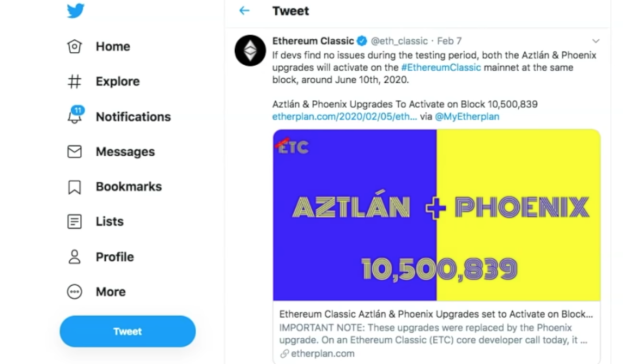Click the blue Tweet compose button
The image size is (623, 364).
pos(128,331)
